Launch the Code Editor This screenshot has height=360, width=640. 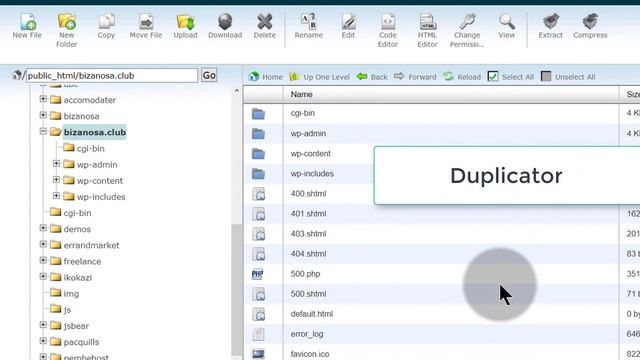pyautogui.click(x=388, y=30)
